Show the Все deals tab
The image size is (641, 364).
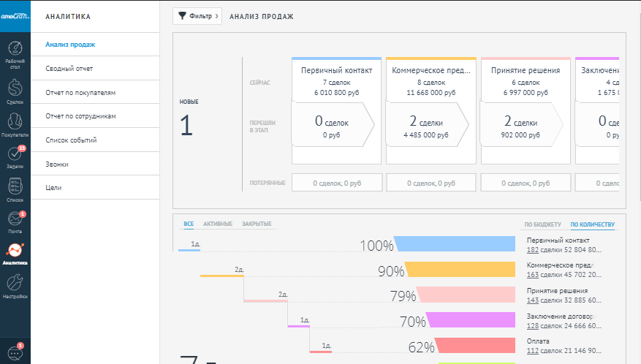pos(189,224)
